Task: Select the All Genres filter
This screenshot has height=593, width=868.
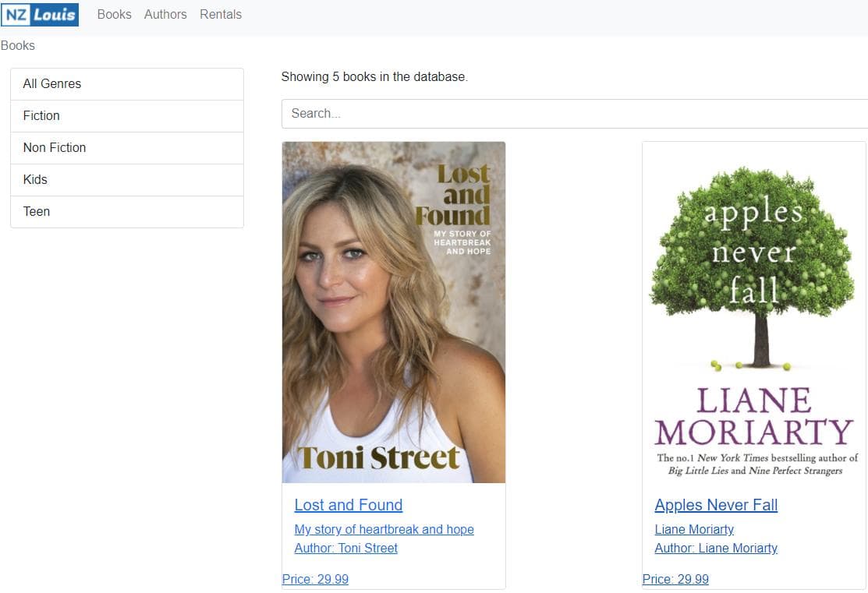Action: [x=51, y=83]
